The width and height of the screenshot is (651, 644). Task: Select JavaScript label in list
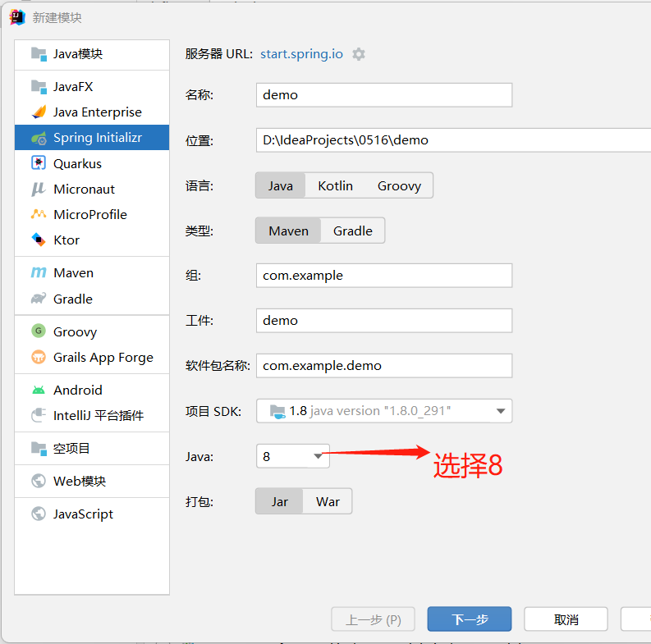tap(83, 514)
